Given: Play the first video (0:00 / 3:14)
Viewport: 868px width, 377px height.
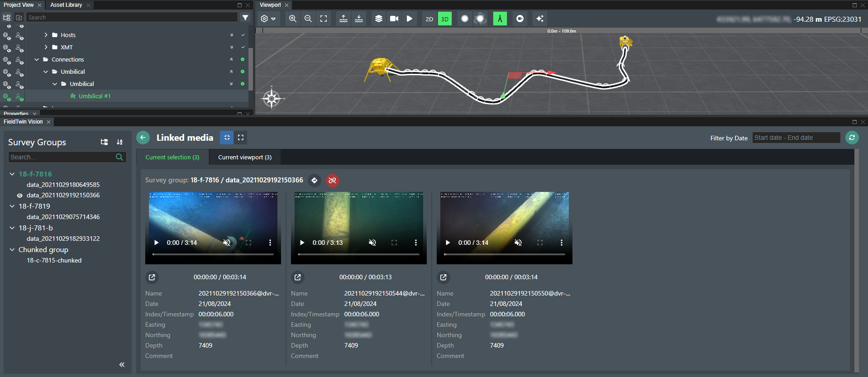Looking at the screenshot, I should click(156, 243).
